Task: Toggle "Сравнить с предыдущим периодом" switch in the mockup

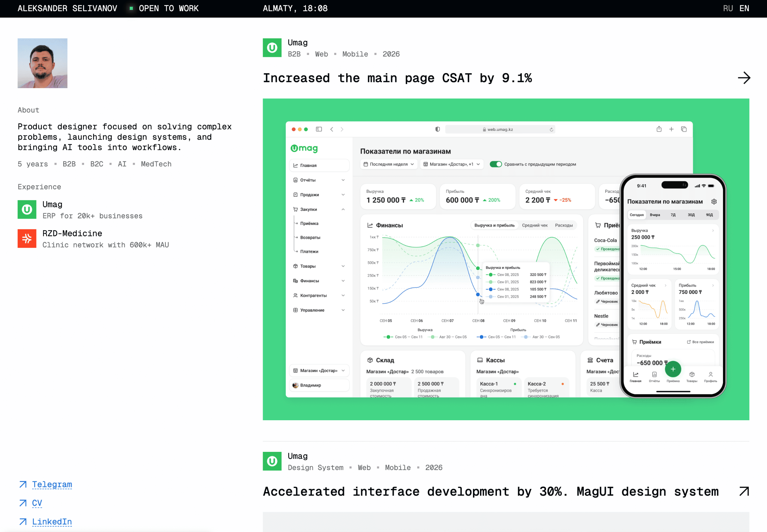Action: pyautogui.click(x=495, y=164)
